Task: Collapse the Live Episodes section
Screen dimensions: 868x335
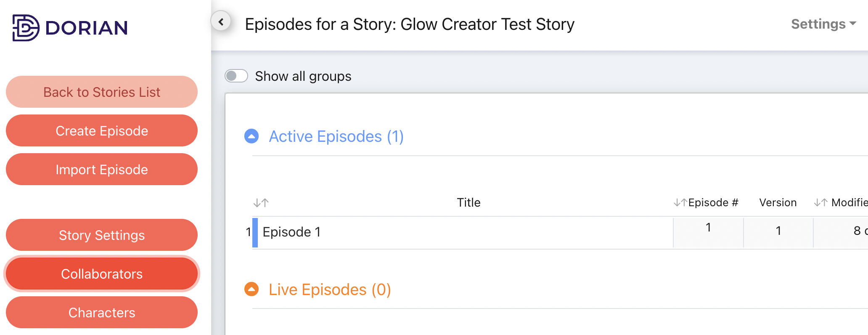Action: (x=251, y=290)
